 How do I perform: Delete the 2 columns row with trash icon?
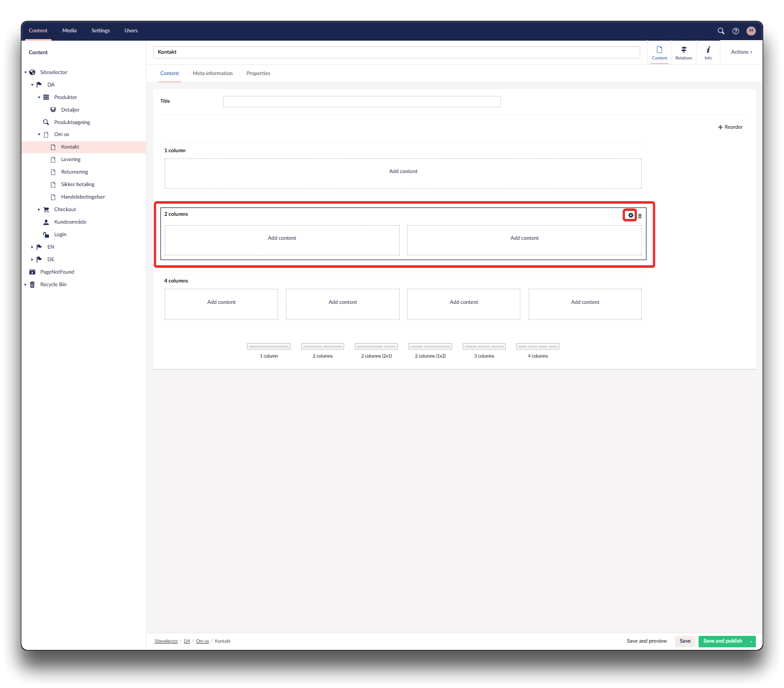(x=640, y=216)
